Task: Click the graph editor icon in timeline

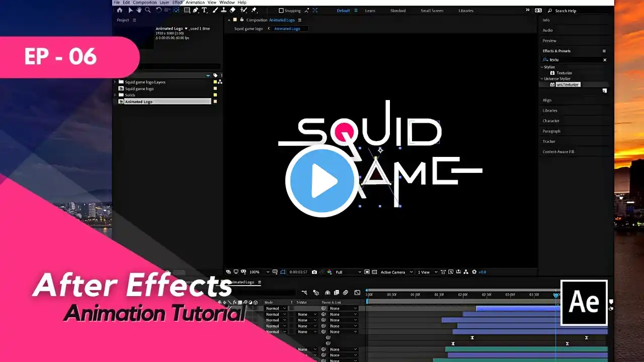Action: (357, 293)
